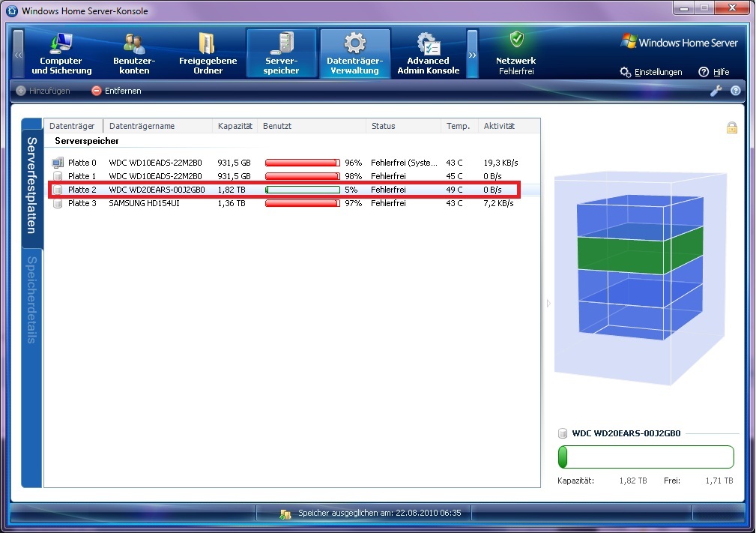The width and height of the screenshot is (756, 533).
Task: Select the Datenträger-Verwaltung tab
Action: tap(355, 54)
